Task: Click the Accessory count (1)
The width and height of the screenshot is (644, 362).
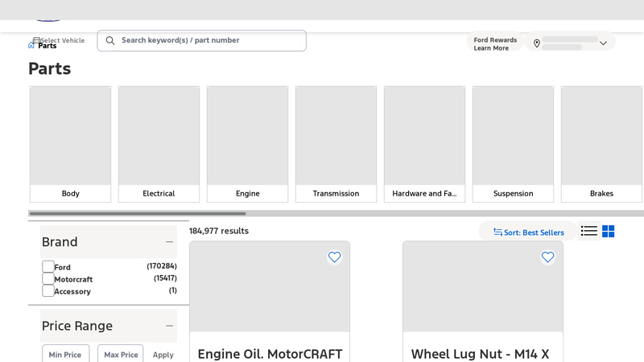Action: tap(173, 290)
